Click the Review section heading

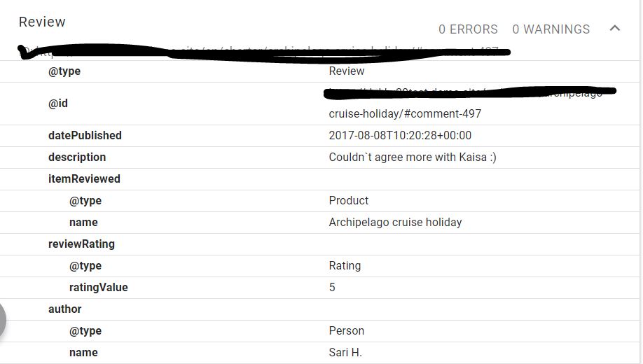[42, 22]
